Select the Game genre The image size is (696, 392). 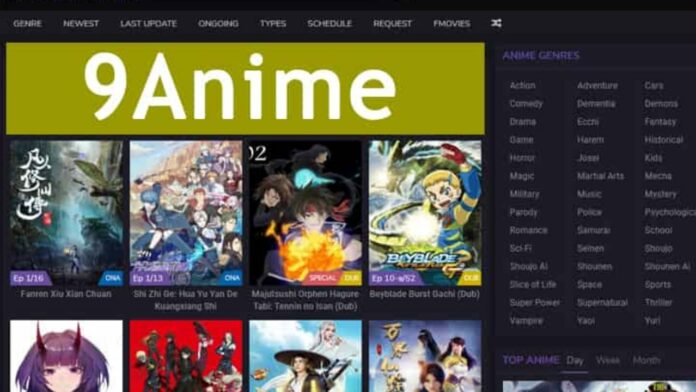click(521, 140)
